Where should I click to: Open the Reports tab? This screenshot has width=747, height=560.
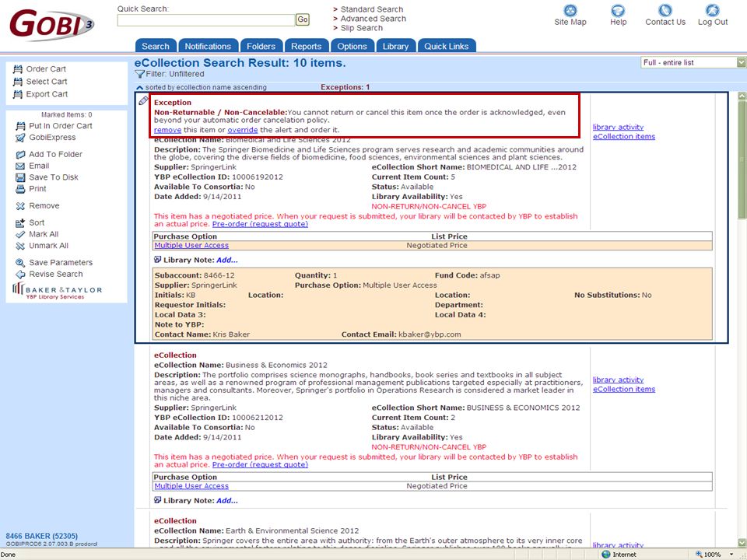(307, 46)
